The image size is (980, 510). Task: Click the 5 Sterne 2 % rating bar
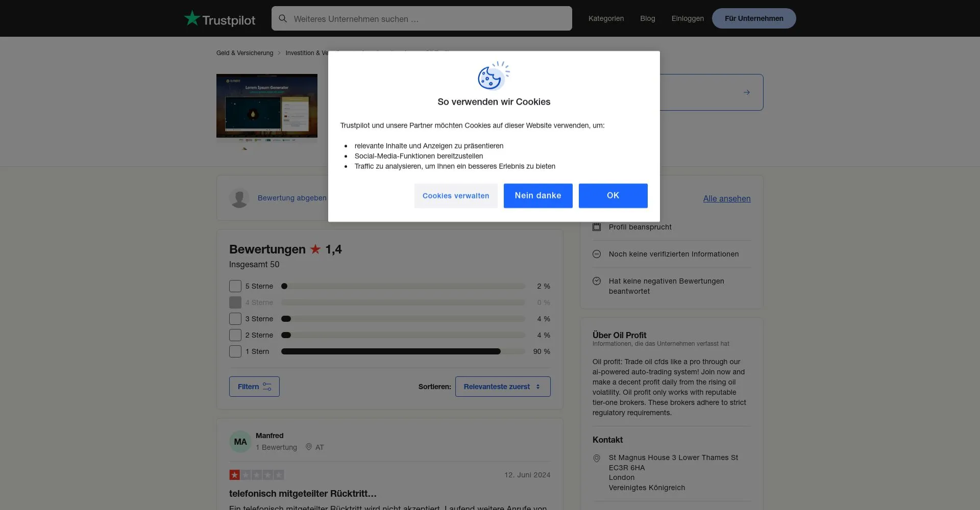403,286
